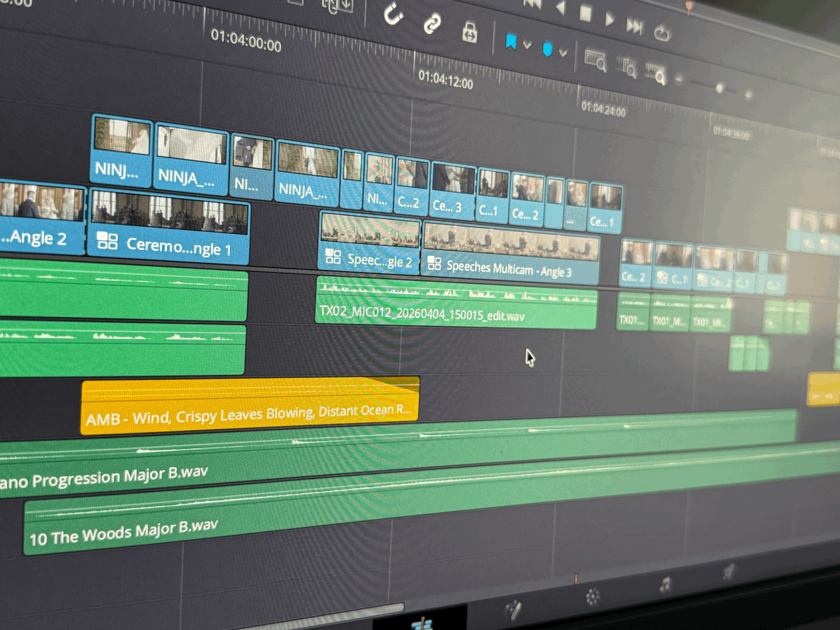Click the zoom out minus button
The width and height of the screenshot is (840, 630).
pyautogui.click(x=679, y=79)
